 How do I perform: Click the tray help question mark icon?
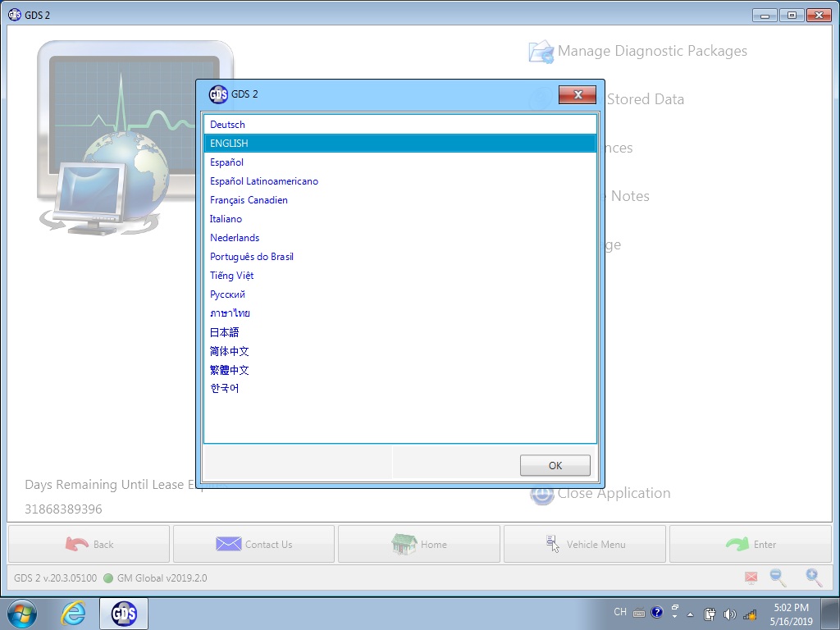pos(657,612)
